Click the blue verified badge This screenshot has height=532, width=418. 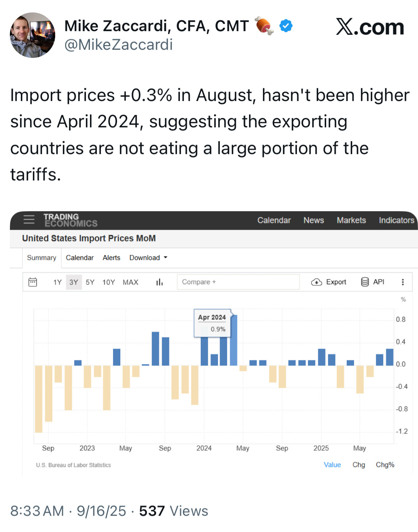(x=286, y=26)
